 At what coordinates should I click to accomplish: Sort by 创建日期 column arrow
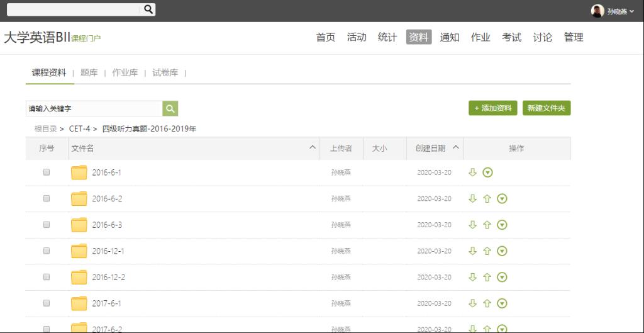click(x=456, y=148)
